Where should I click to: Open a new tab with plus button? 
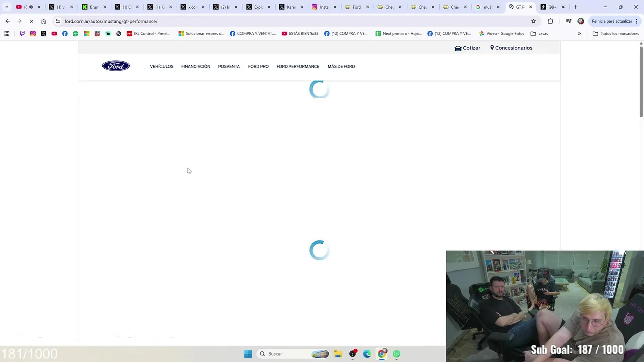pyautogui.click(x=575, y=7)
